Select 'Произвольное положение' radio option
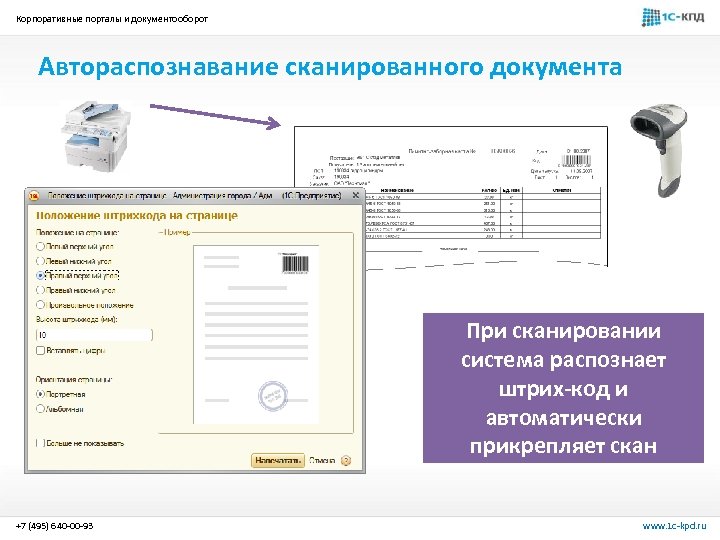720x540 pixels. click(x=40, y=305)
